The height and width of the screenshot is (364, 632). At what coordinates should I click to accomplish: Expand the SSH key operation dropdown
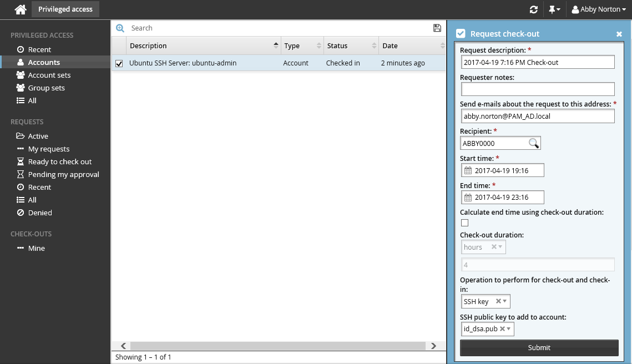pos(504,301)
